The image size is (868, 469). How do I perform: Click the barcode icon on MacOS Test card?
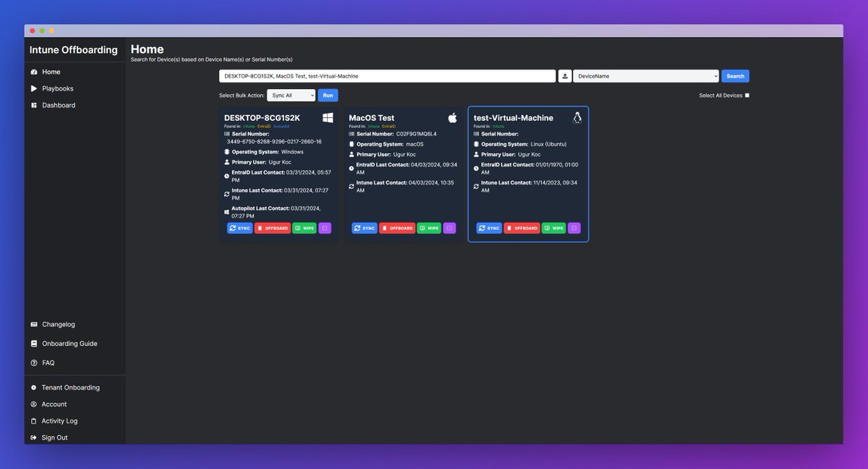[x=352, y=134]
